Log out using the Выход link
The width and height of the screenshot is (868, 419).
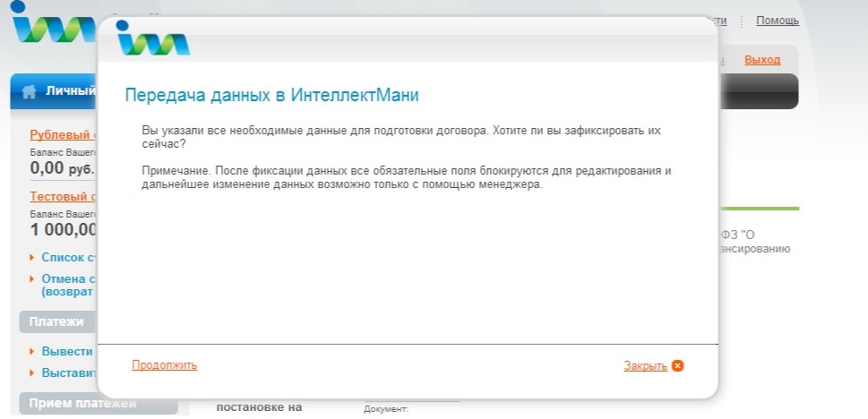[x=762, y=60]
